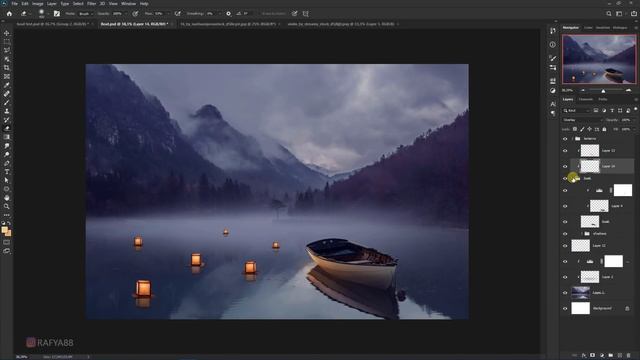Select the Pen tool
This screenshot has height=360, width=640.
click(7, 163)
